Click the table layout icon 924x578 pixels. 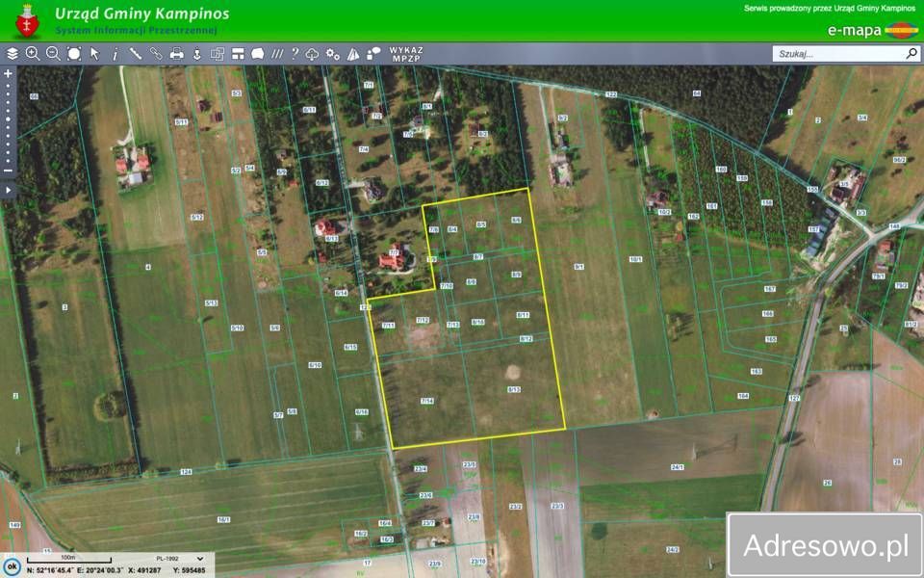click(x=238, y=54)
